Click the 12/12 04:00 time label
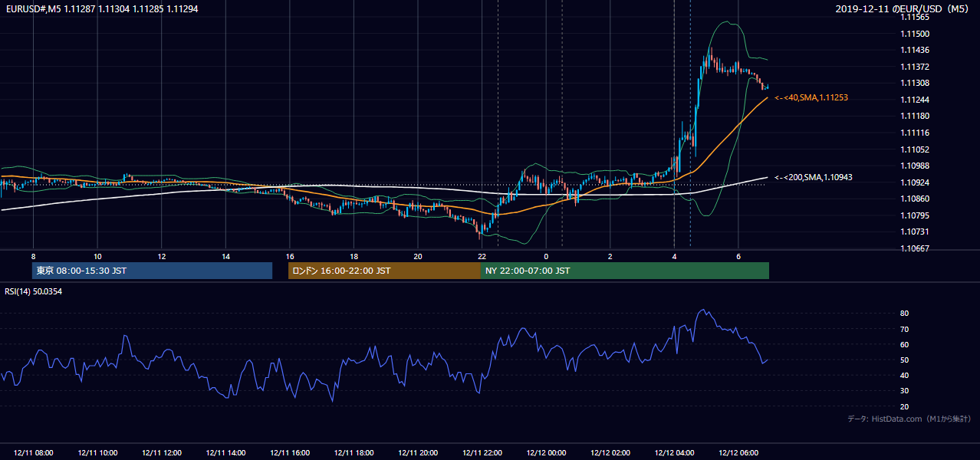The image size is (980, 460). tap(674, 453)
